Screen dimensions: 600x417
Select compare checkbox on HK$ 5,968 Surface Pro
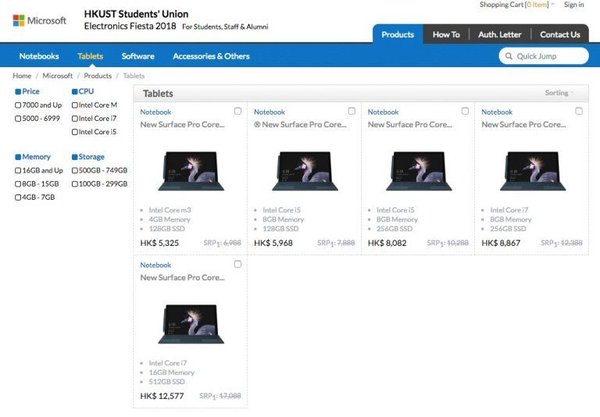tap(351, 111)
